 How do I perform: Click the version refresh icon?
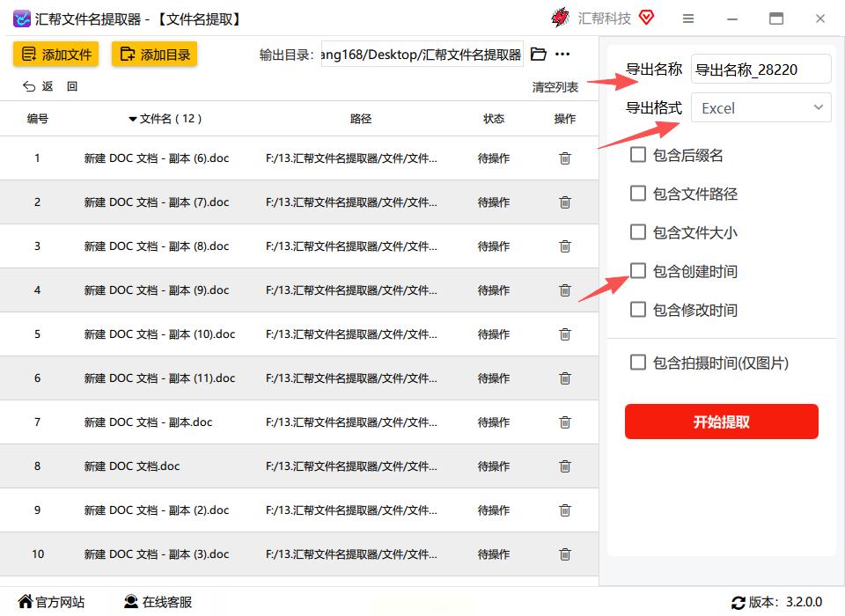pos(738,603)
